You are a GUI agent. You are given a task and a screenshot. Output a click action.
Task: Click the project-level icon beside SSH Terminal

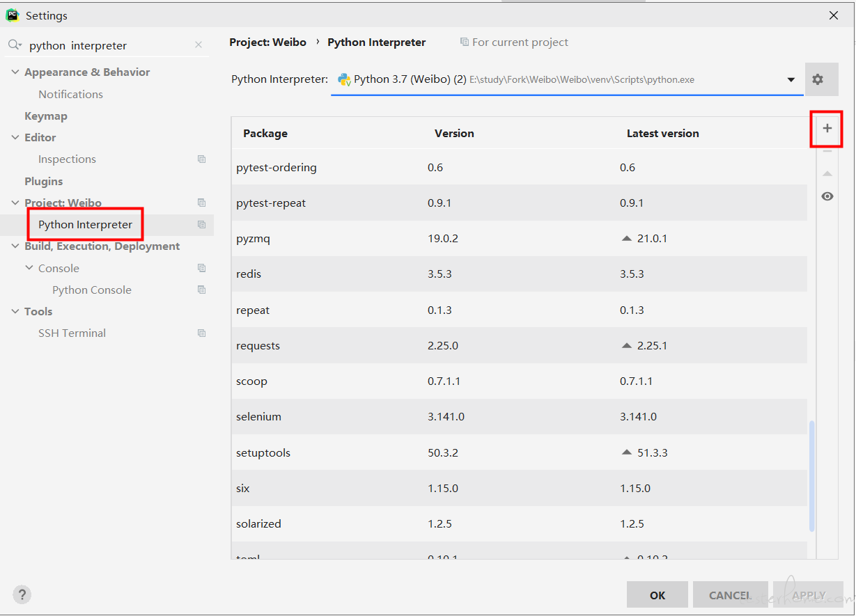coord(201,333)
